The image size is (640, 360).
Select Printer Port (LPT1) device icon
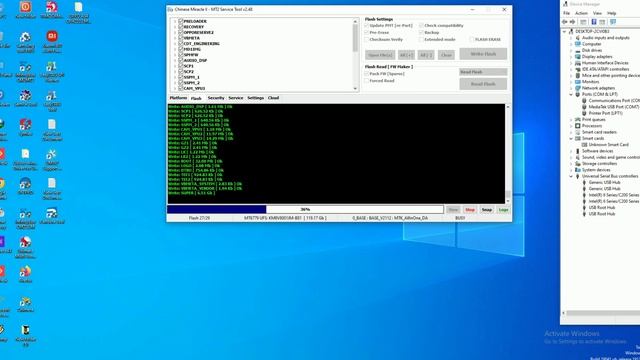(x=584, y=113)
